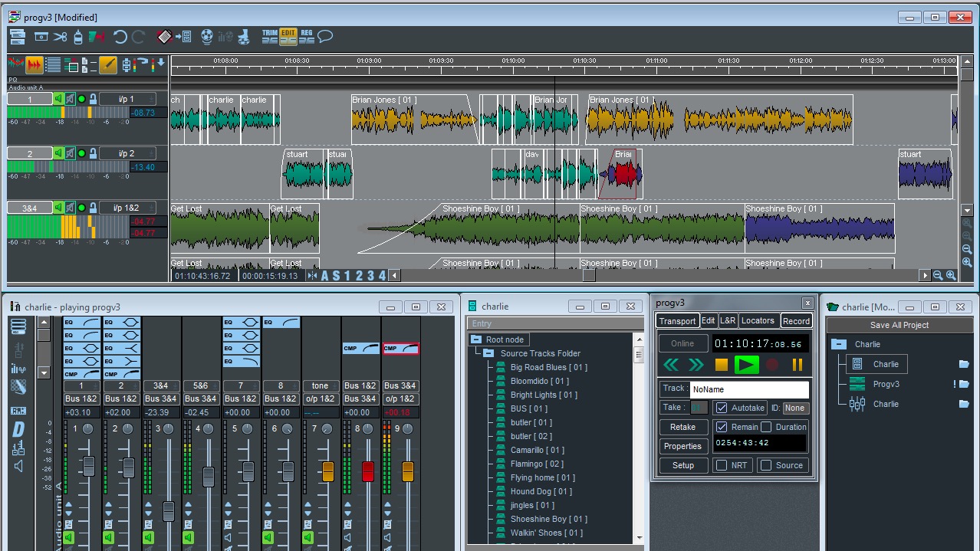Viewport: 980px width, 551px height.
Task: Click the rewind double arrow button
Action: coord(671,365)
